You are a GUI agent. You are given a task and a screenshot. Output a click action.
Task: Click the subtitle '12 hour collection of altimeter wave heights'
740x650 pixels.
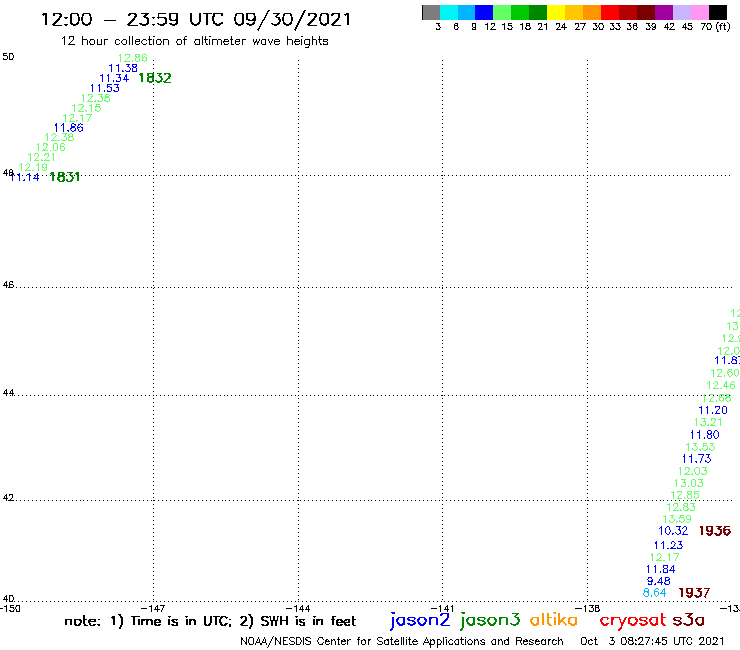194,41
